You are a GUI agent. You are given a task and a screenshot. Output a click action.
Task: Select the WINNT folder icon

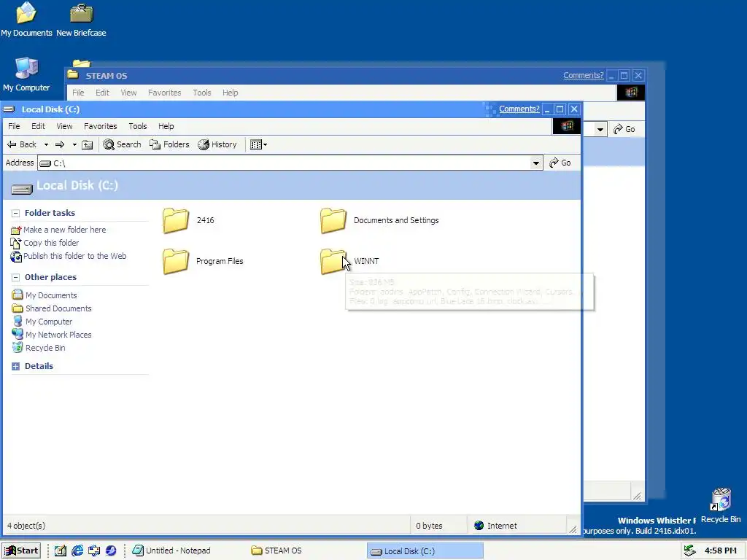point(333,262)
